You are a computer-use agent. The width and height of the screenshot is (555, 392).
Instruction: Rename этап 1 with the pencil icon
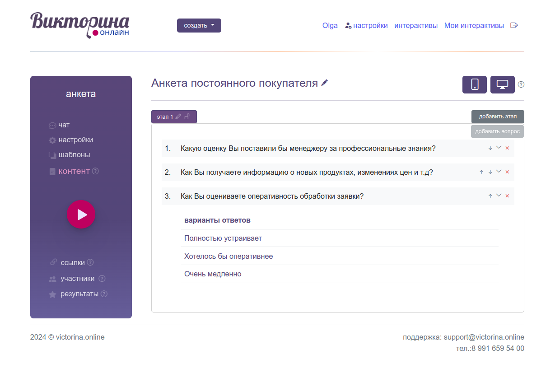tap(178, 117)
